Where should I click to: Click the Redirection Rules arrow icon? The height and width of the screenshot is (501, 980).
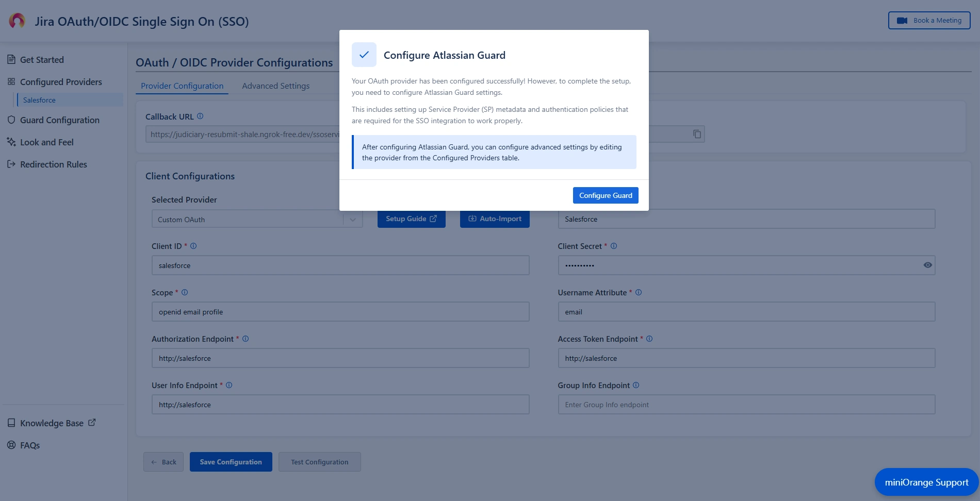click(x=11, y=164)
